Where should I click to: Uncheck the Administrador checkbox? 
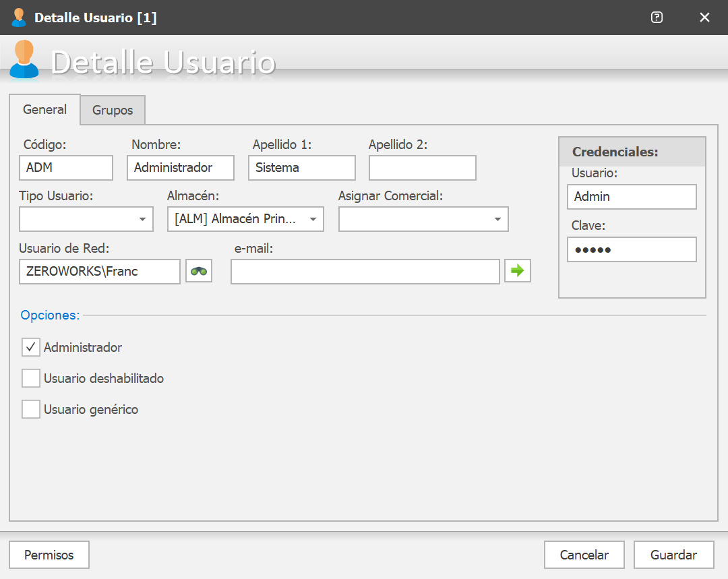click(30, 347)
